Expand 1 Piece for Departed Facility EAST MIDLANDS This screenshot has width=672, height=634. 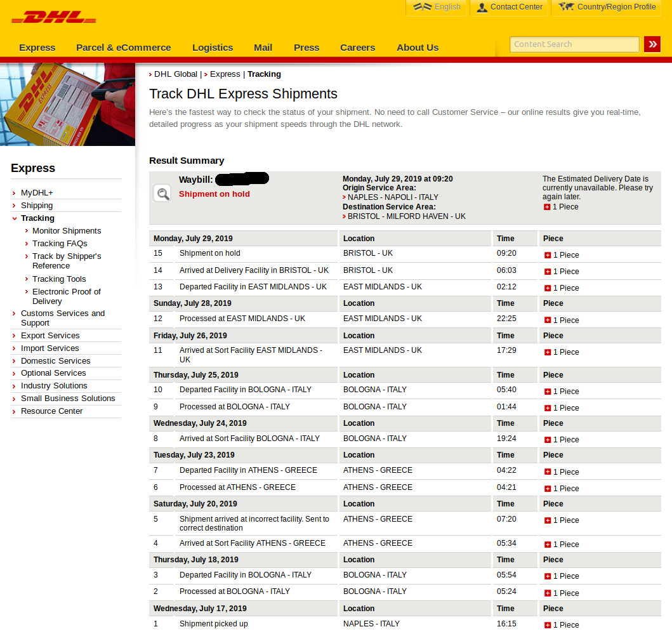tap(547, 288)
